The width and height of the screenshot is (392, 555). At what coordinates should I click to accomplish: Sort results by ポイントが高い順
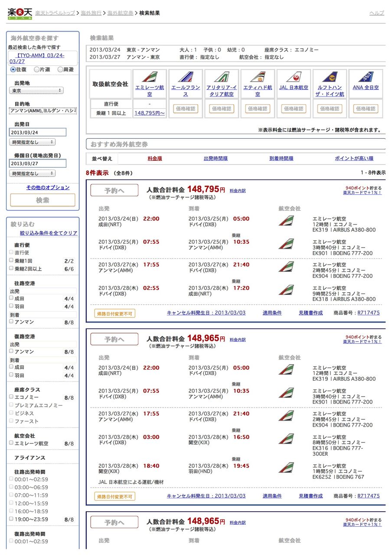point(354,158)
